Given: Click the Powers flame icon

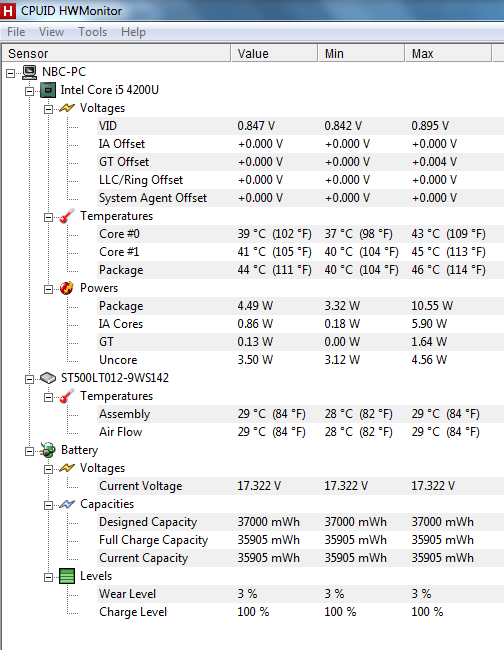Looking at the screenshot, I should coord(67,288).
